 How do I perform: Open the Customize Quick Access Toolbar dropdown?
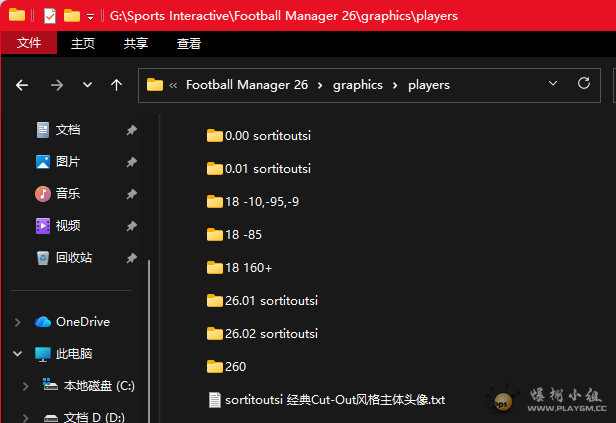90,17
